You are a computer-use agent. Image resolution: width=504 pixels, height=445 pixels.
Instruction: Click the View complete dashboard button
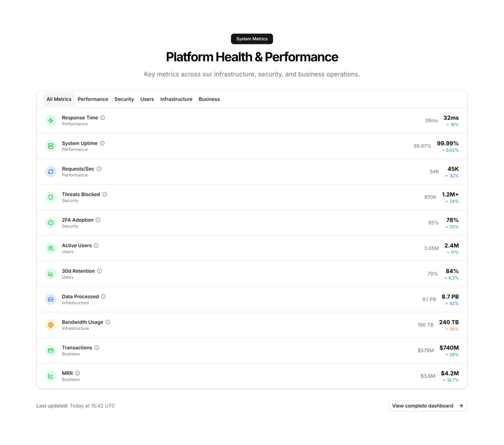tap(428, 406)
